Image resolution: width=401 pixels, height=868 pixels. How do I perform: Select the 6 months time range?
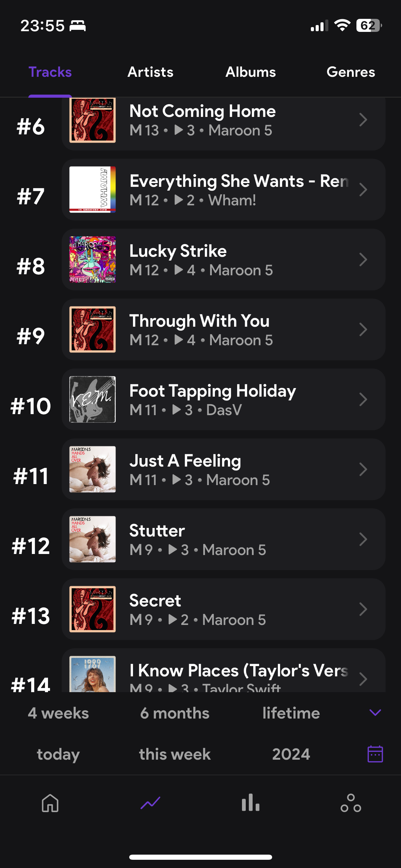point(175,713)
